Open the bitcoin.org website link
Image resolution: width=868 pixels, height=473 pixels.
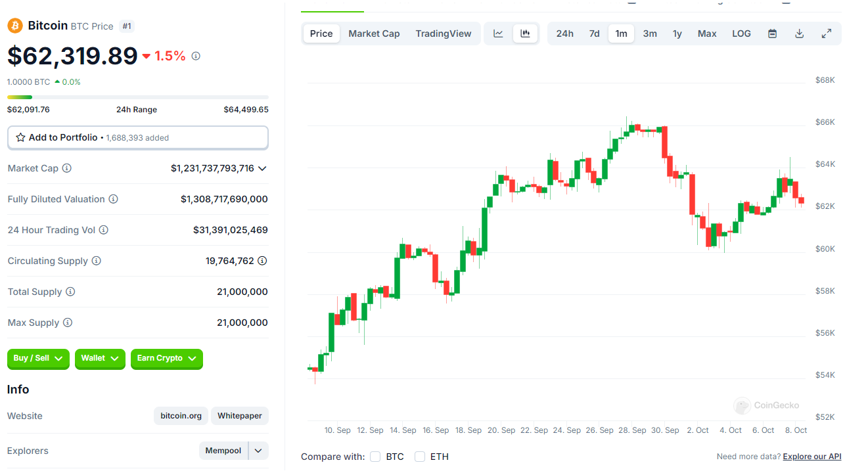181,416
